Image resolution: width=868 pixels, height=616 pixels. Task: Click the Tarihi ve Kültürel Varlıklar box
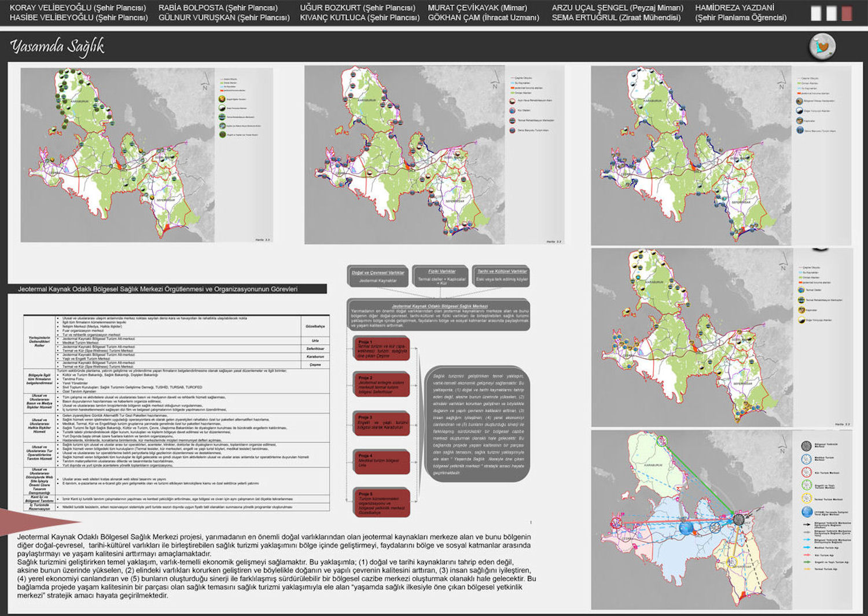(501, 276)
